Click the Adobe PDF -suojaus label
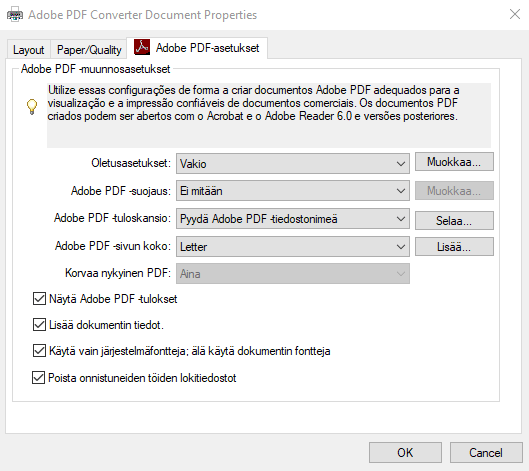529x471 pixels. (121, 191)
